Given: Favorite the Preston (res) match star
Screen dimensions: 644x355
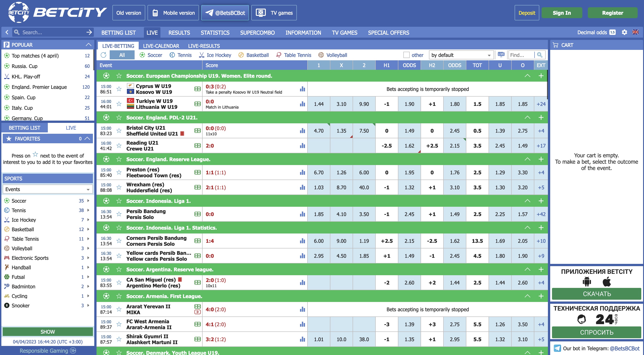Looking at the screenshot, I should pos(119,172).
